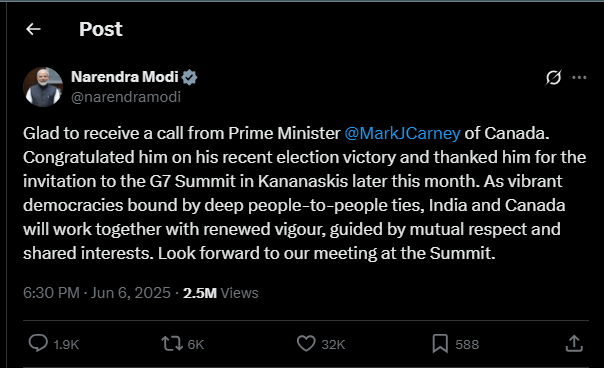
Task: Click the 32K likes count
Action: tap(333, 344)
